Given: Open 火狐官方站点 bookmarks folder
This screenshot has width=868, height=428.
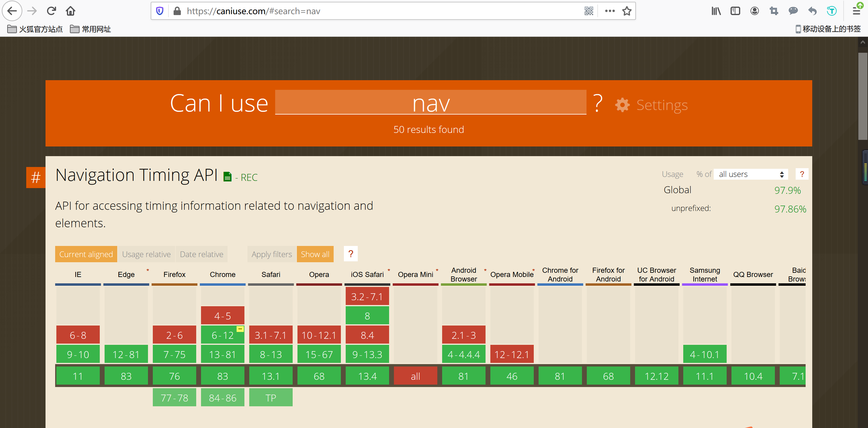Looking at the screenshot, I should coord(35,29).
